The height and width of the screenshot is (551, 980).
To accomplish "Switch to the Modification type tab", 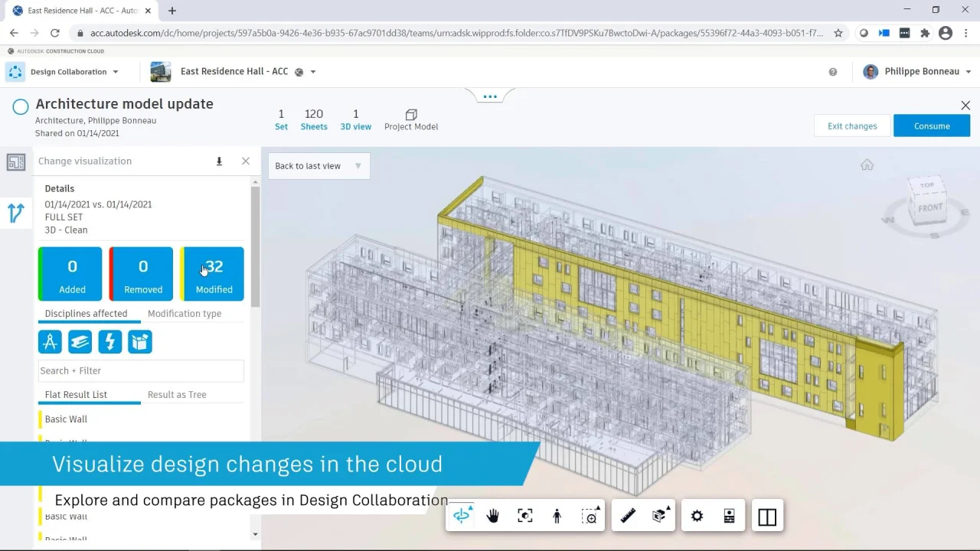I will 185,314.
